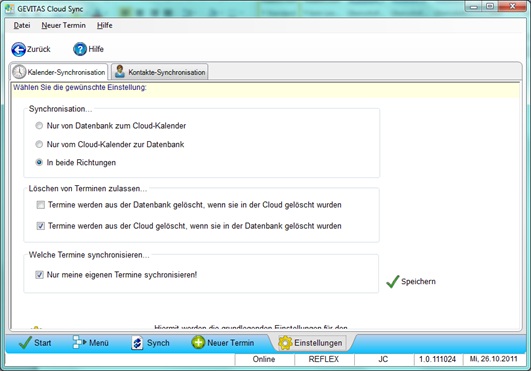531x371 pixels.
Task: Click the green plus Neuer Termin icon
Action: click(198, 343)
